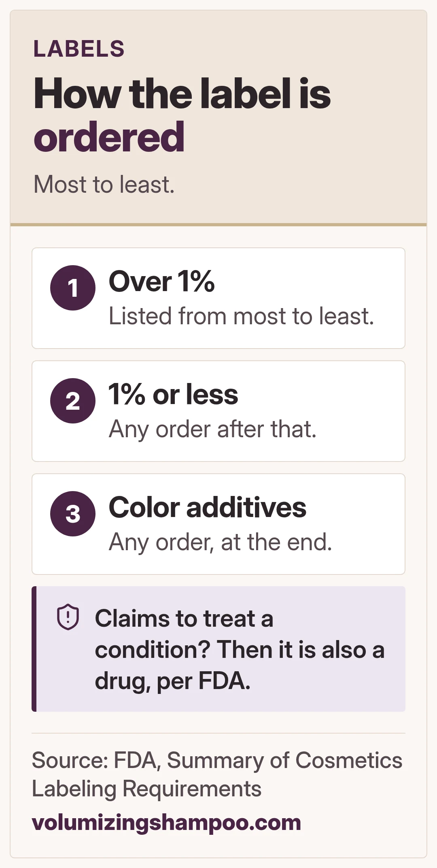Click 'Labeling Requirements' source line

coord(146,789)
